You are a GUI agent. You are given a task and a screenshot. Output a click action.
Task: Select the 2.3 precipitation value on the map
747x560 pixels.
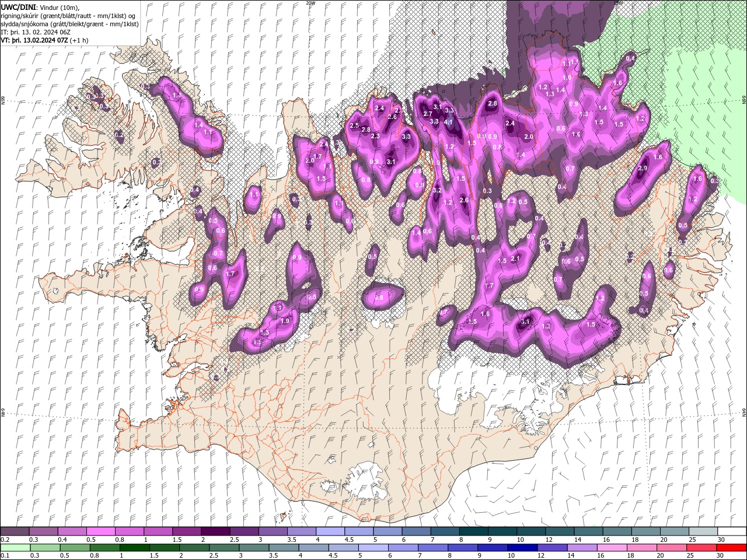click(375, 136)
